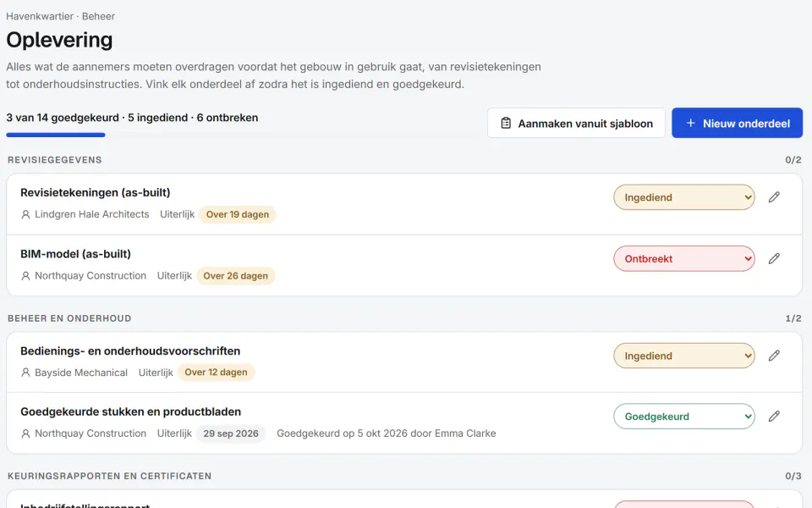Screen dimensions: 812x508
Task: Click '29 sep 2026' date badge
Action: coord(230,433)
